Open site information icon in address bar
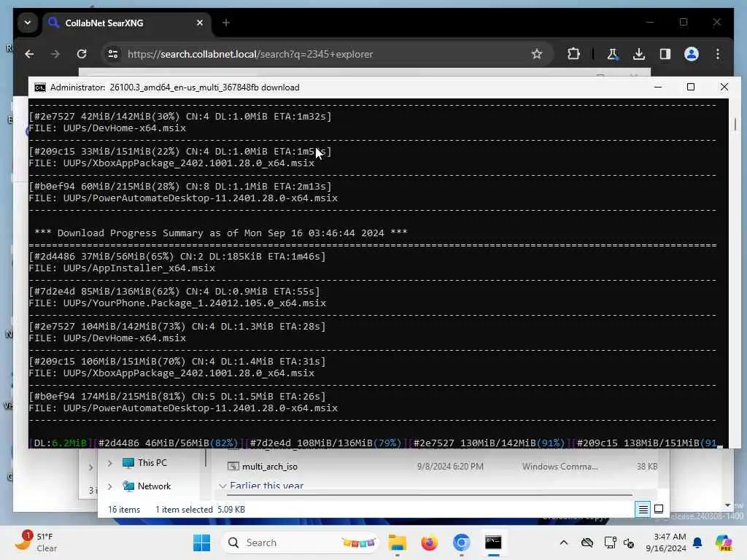This screenshot has height=560, width=747. [113, 54]
